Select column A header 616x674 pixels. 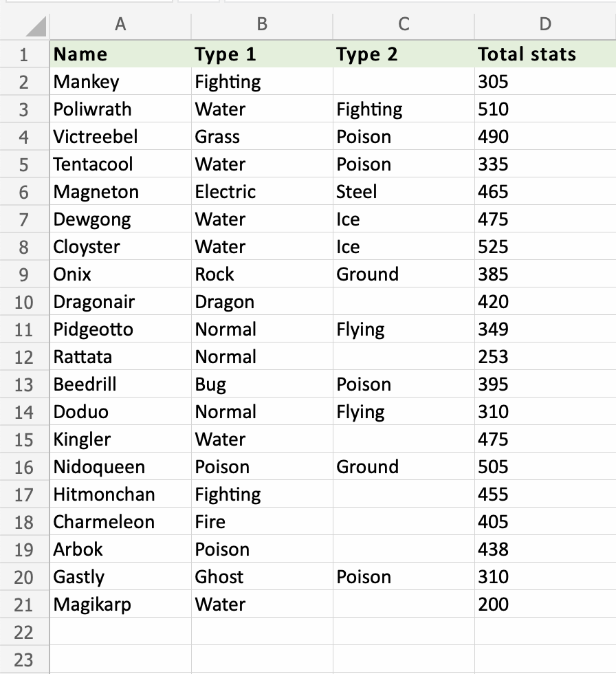(120, 25)
